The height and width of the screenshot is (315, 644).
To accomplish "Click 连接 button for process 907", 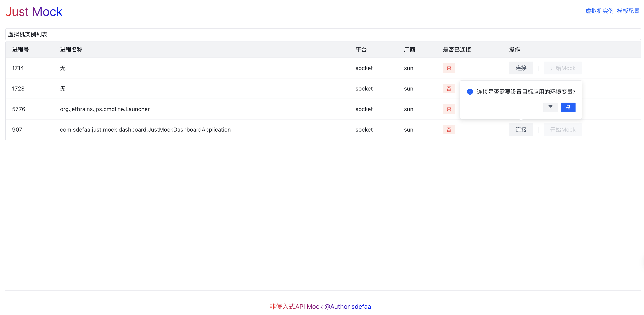I will point(521,129).
